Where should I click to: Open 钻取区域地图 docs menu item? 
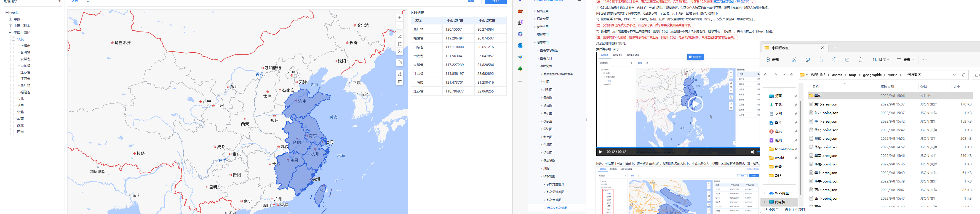[x=556, y=192]
